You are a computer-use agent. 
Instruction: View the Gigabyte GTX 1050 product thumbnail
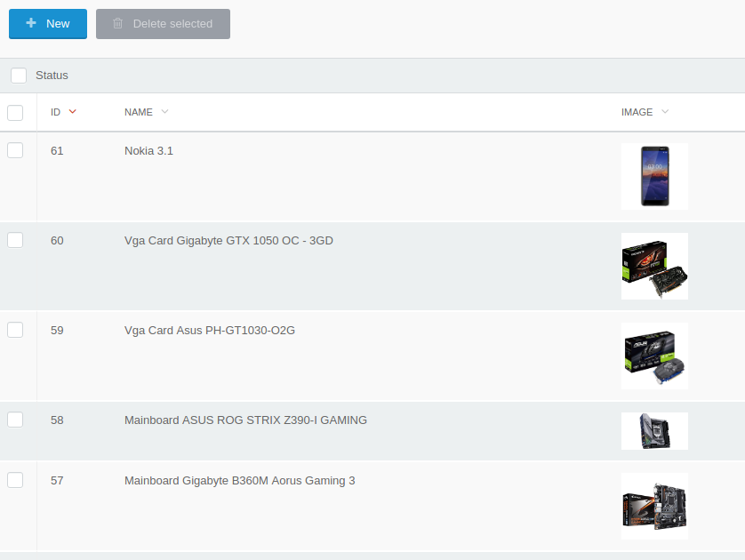(654, 266)
